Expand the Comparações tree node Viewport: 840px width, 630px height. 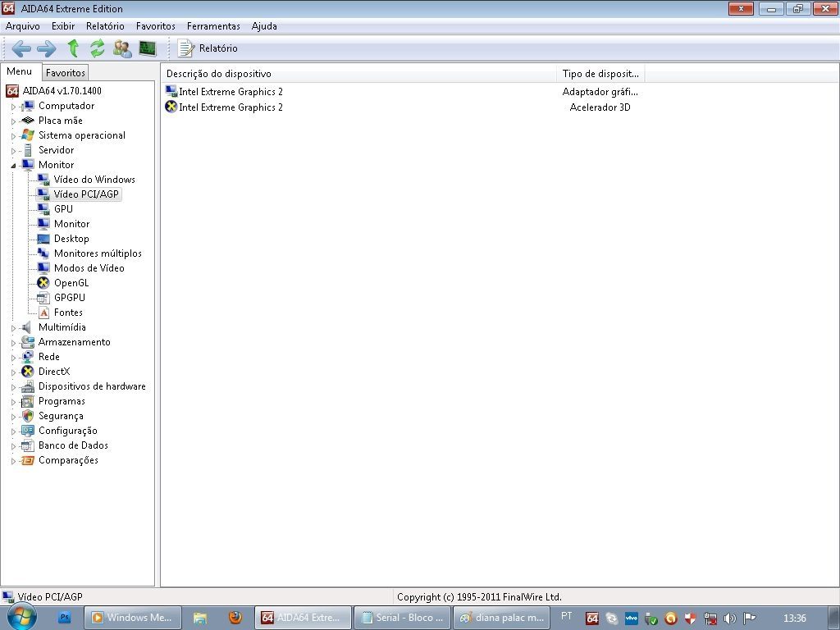(x=13, y=461)
